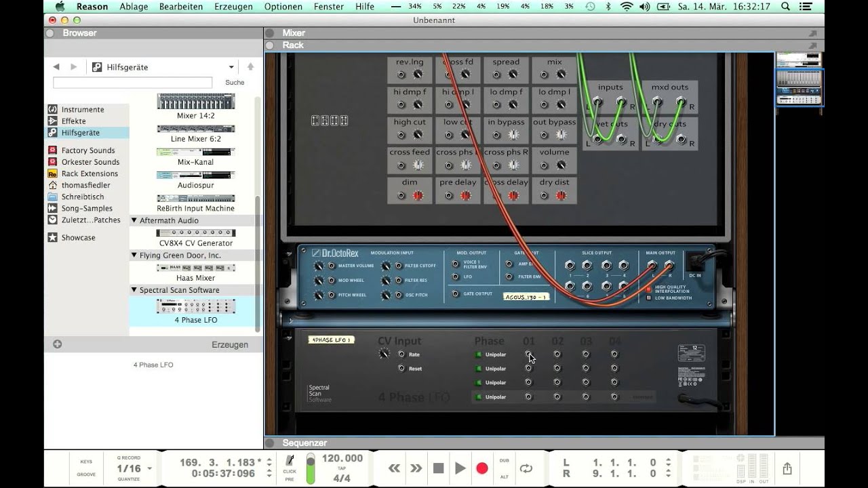This screenshot has height=488, width=868.
Task: Click the browser search input field
Action: pyautogui.click(x=133, y=83)
